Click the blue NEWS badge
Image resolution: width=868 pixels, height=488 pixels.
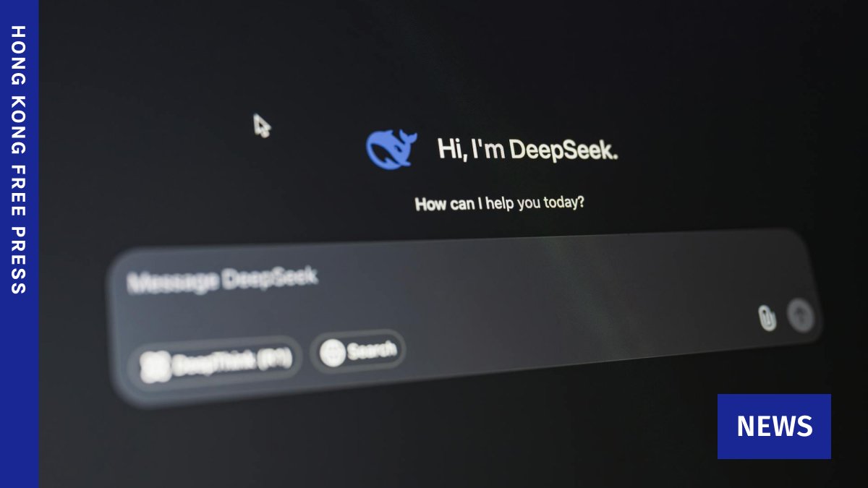click(x=774, y=427)
